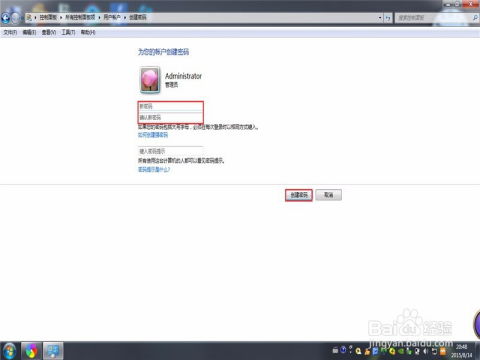Refresh using the address bar button

388,18
